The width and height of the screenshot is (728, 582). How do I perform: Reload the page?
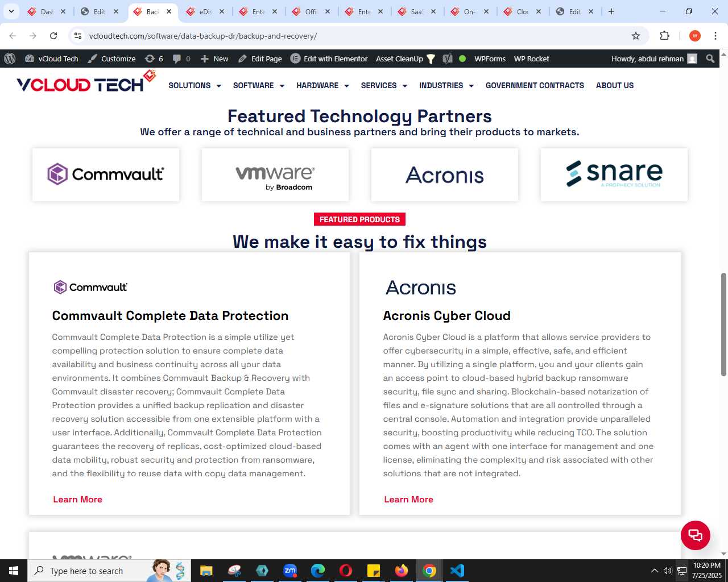[x=53, y=36]
